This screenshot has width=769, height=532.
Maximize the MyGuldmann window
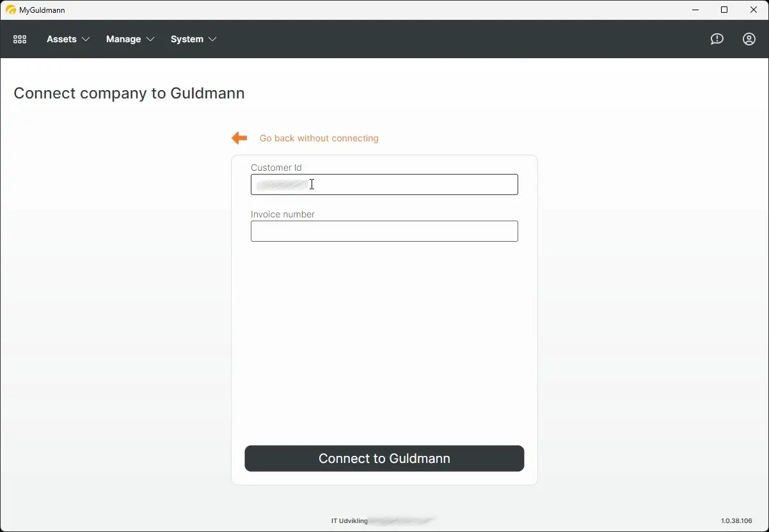click(724, 10)
